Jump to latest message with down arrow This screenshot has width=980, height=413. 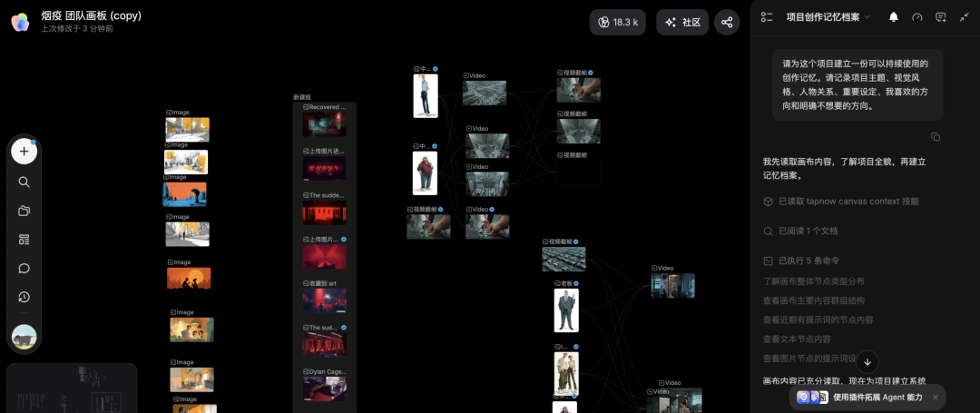pyautogui.click(x=867, y=362)
